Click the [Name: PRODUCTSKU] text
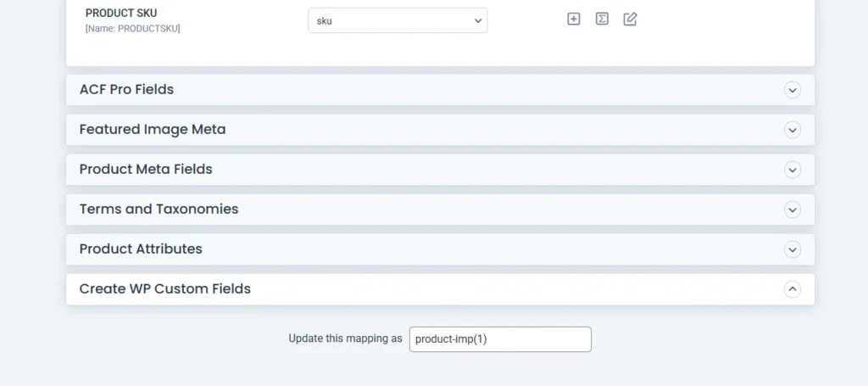Viewport: 868px width, 386px height. 133,28
